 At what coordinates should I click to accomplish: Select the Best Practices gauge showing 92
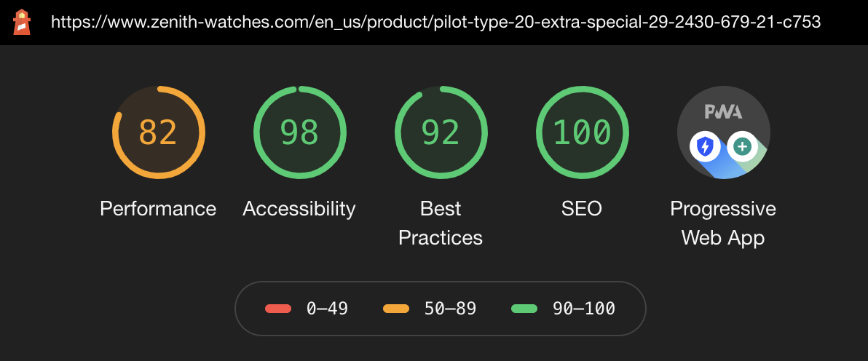[441, 132]
